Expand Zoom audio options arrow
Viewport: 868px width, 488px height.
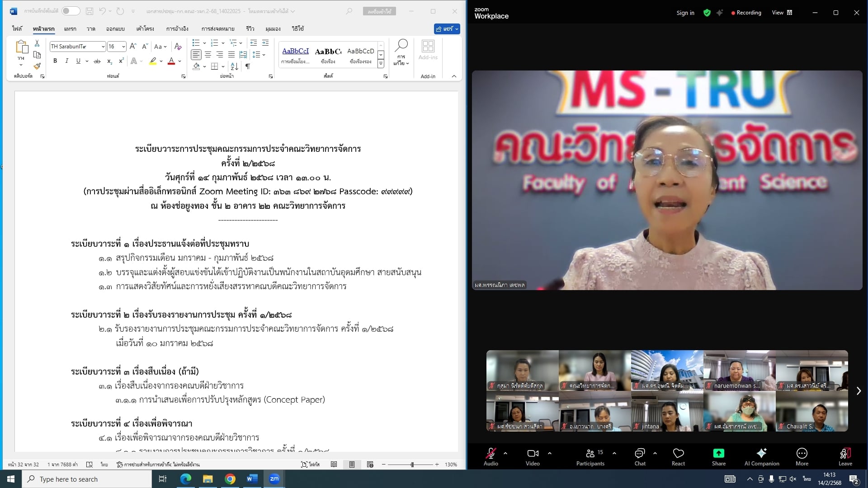[x=505, y=453]
